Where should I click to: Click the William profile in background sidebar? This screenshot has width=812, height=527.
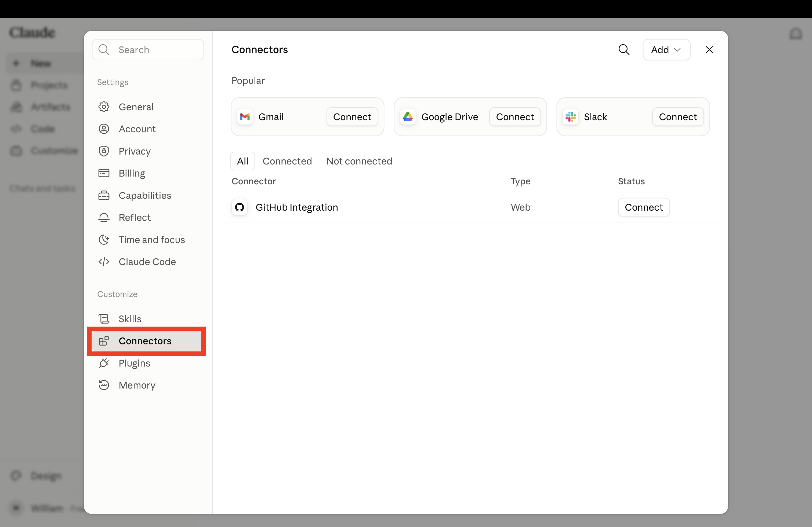coord(44,508)
